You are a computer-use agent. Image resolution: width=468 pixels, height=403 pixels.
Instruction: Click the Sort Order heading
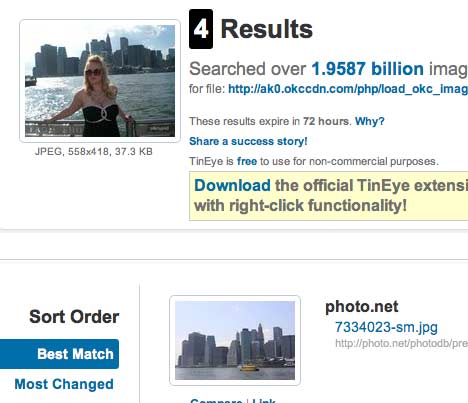click(x=74, y=317)
